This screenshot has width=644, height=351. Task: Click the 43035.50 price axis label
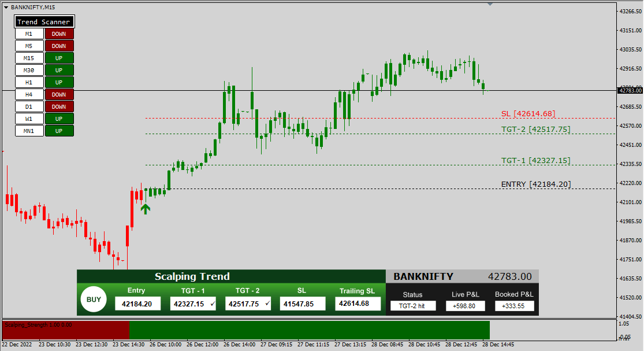(631, 50)
